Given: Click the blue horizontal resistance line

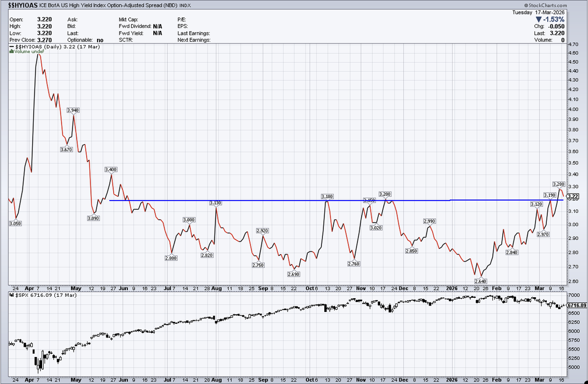Looking at the screenshot, I should [336, 200].
